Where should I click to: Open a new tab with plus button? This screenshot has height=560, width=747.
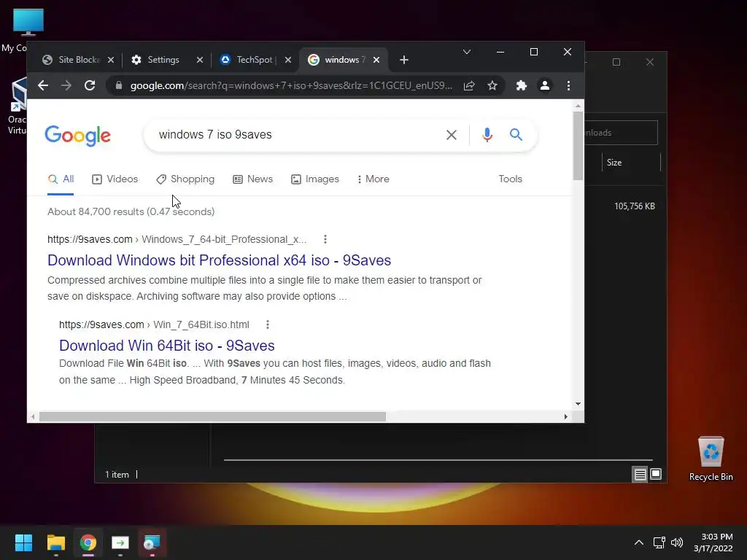[404, 60]
